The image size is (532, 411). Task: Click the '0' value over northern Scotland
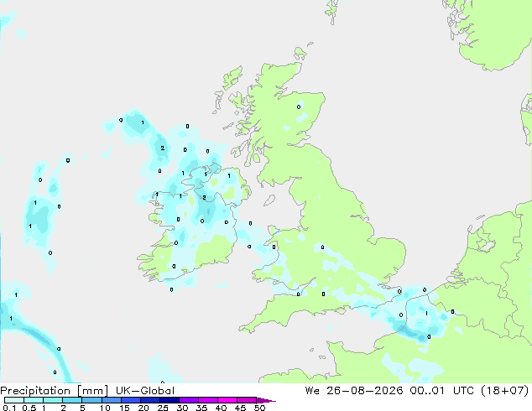(299, 107)
